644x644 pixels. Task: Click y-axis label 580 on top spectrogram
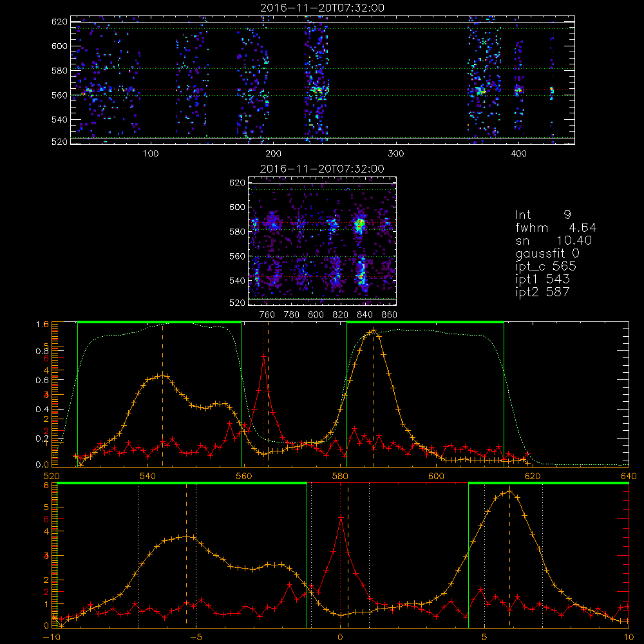59,71
